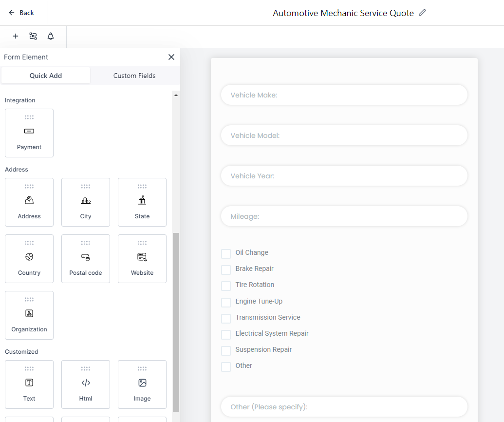Screen dimensions: 504x422
Task: Click the scrollbar up arrow in element panel
Action: [176, 95]
